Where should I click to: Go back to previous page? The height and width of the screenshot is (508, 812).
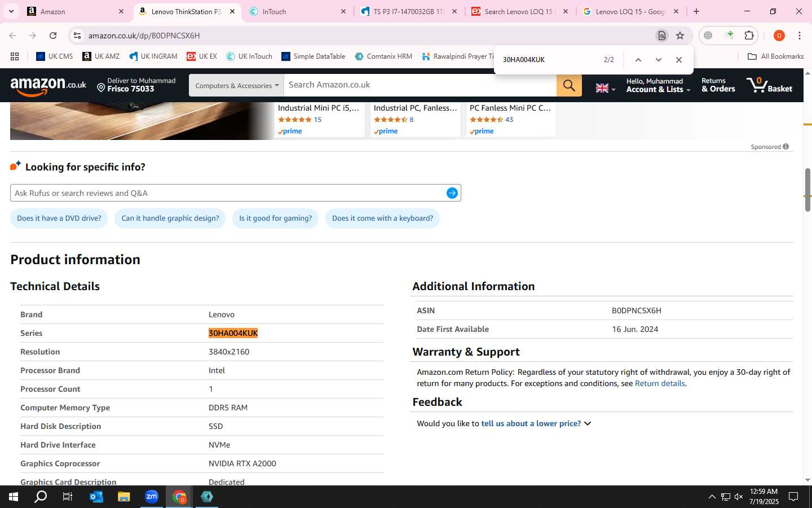12,36
